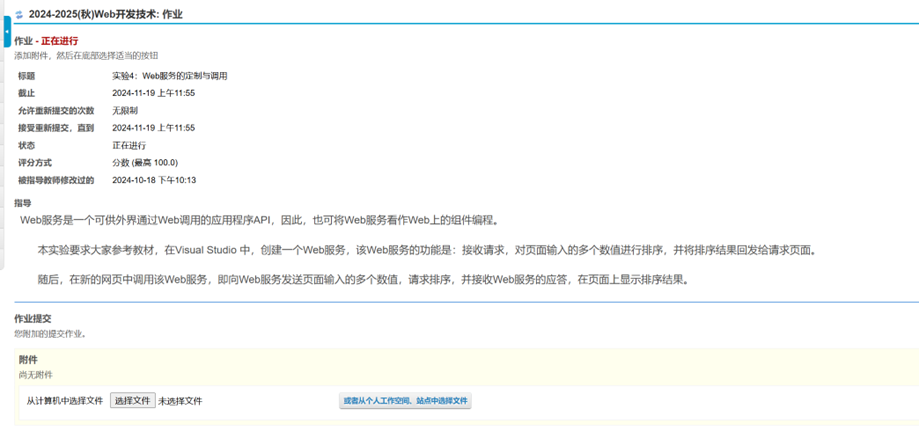
Task: Click the 2024-10-18 下午10:13 modified timestamp
Action: coord(153,181)
